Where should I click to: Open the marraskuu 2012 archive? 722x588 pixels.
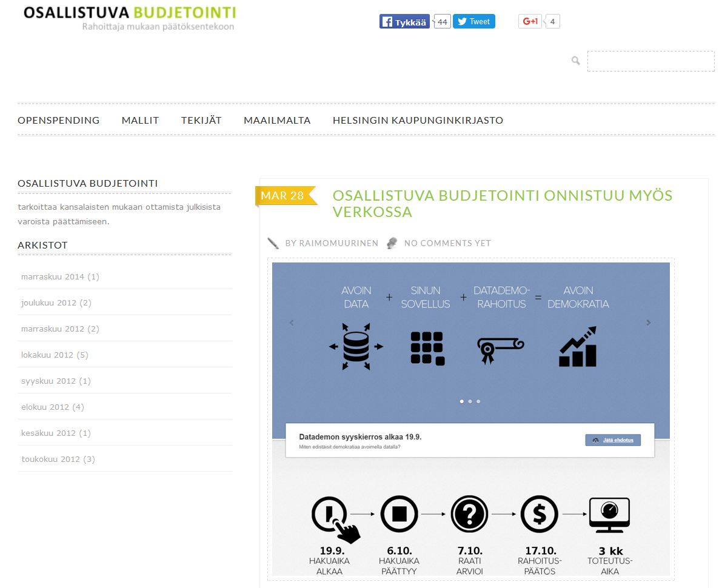click(60, 329)
